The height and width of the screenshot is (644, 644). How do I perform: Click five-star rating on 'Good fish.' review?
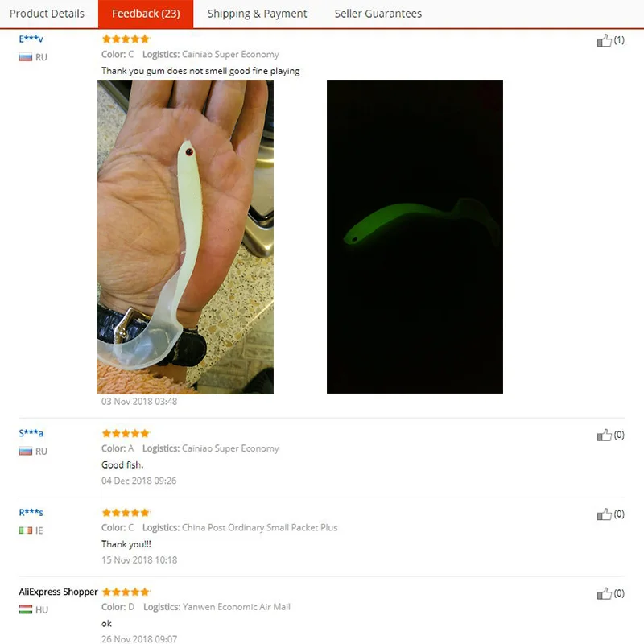click(126, 433)
